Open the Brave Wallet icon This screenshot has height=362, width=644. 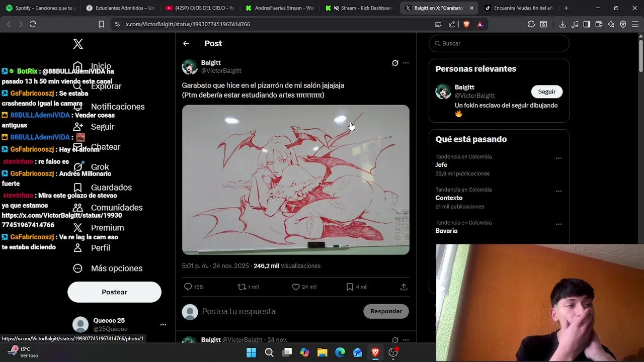pyautogui.click(x=599, y=24)
